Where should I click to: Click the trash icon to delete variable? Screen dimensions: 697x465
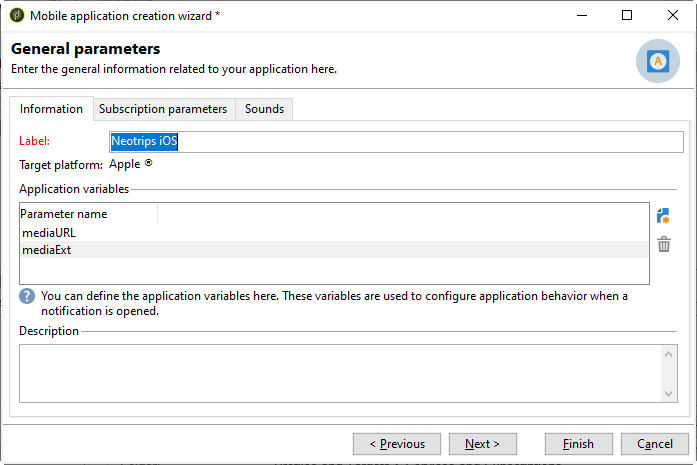tap(663, 244)
